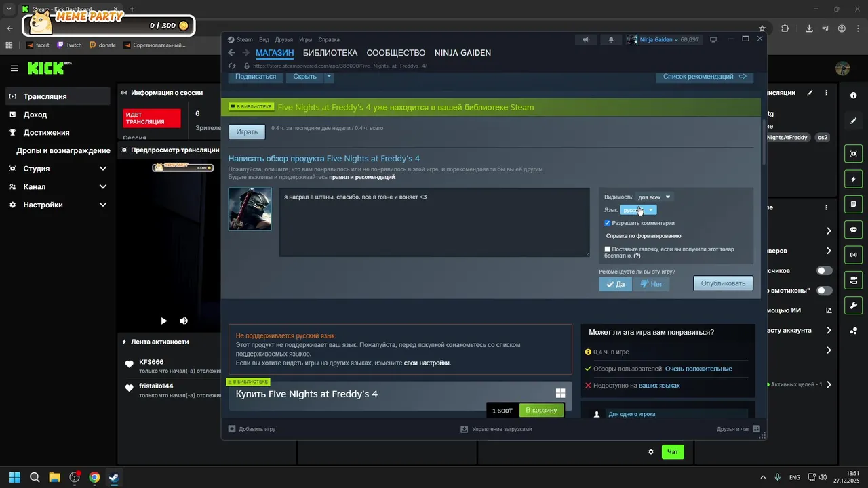
Task: Toggle first switch in Kick right panel
Action: click(825, 270)
